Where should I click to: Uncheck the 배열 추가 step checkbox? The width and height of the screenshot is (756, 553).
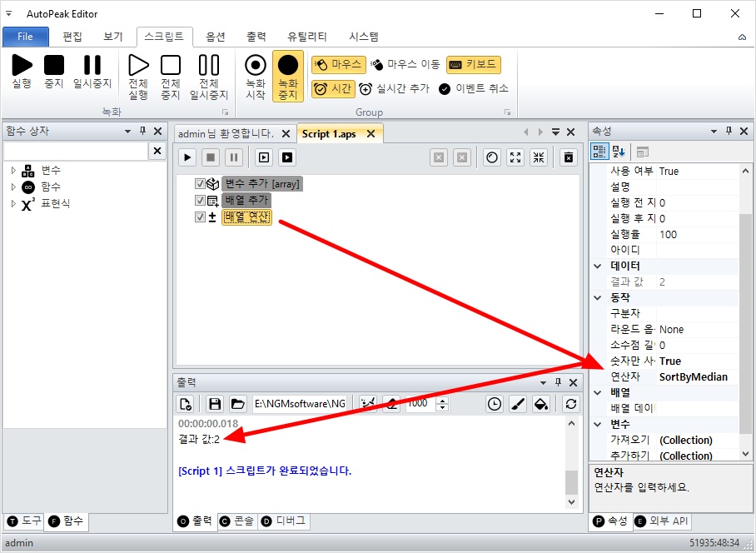pyautogui.click(x=200, y=200)
